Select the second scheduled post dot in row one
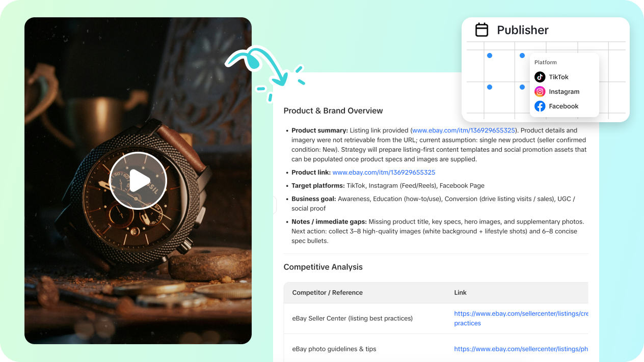 click(x=521, y=55)
